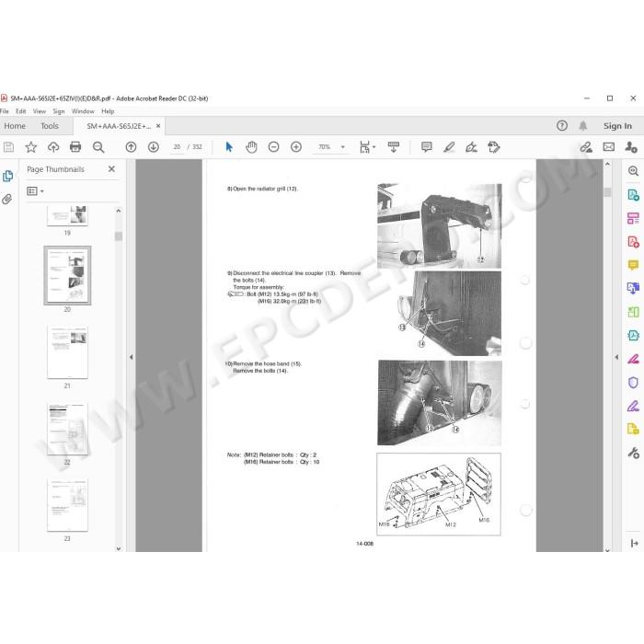Open the yellow Comment tool in the right pane
This screenshot has width=644, height=644.
click(633, 265)
